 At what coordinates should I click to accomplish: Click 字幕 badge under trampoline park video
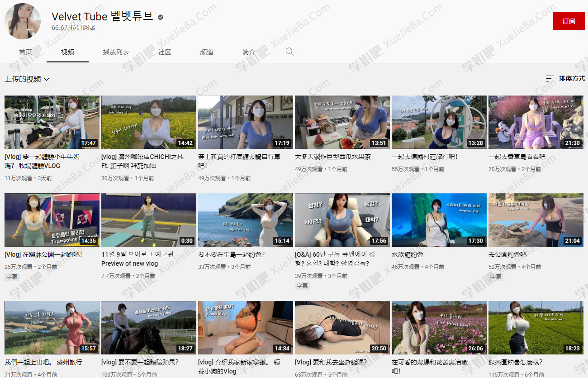click(x=12, y=277)
